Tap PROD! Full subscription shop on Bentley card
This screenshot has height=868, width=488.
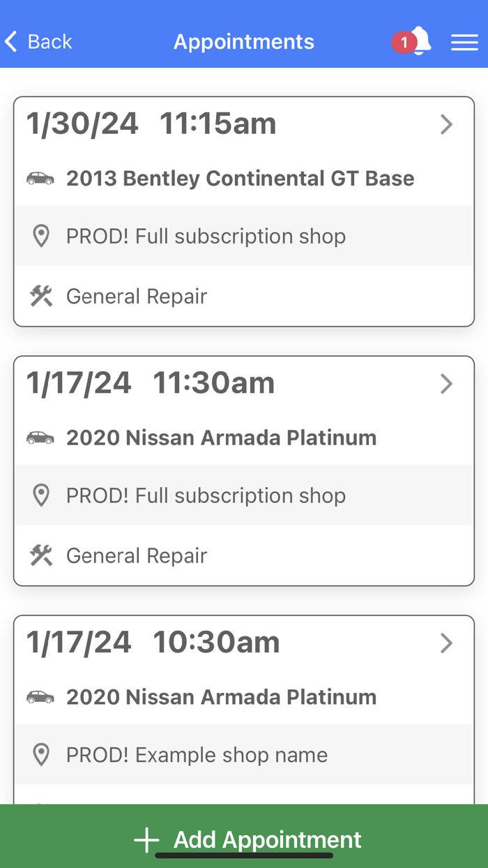pos(206,236)
